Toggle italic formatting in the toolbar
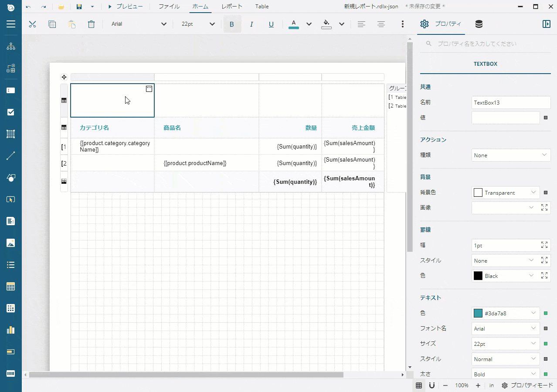The width and height of the screenshot is (557, 392). (x=251, y=24)
